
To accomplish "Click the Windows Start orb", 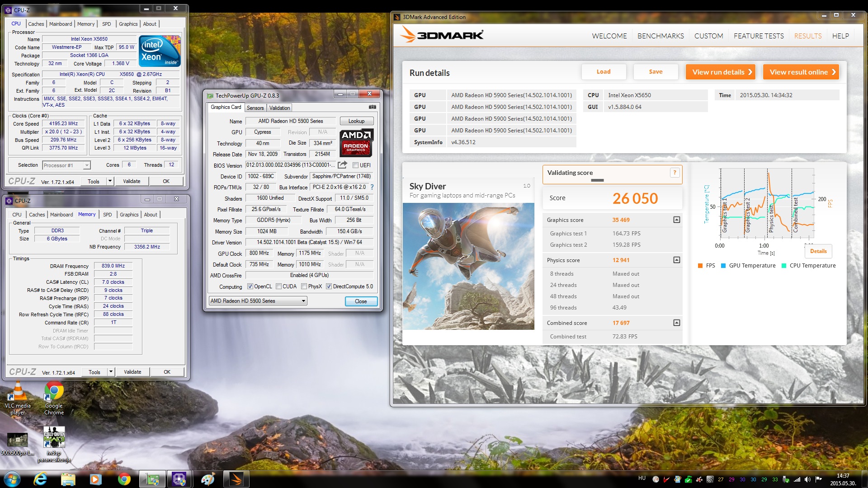I will coord(12,479).
